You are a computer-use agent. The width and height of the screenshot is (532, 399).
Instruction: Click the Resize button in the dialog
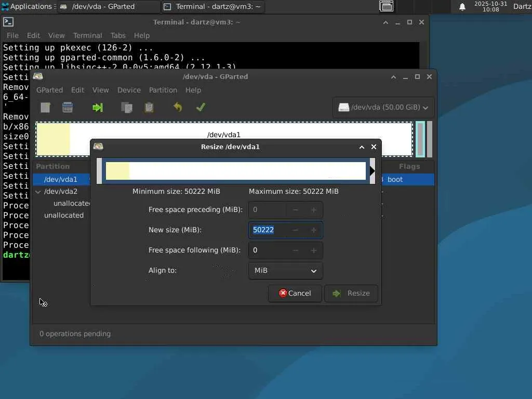coord(351,293)
